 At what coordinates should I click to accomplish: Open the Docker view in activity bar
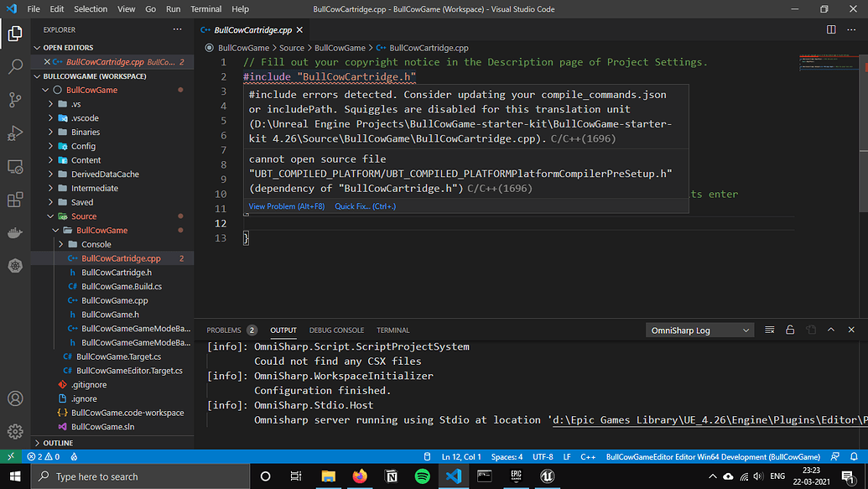click(14, 233)
